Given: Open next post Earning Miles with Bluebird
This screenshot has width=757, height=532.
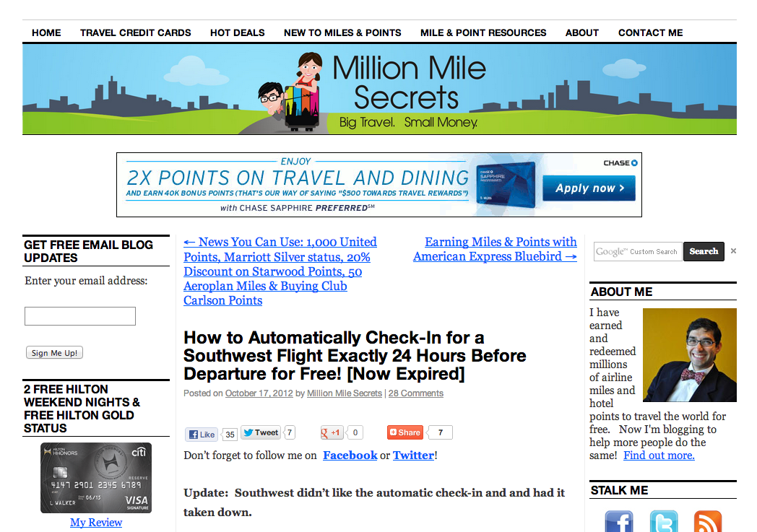Looking at the screenshot, I should pyautogui.click(x=495, y=249).
